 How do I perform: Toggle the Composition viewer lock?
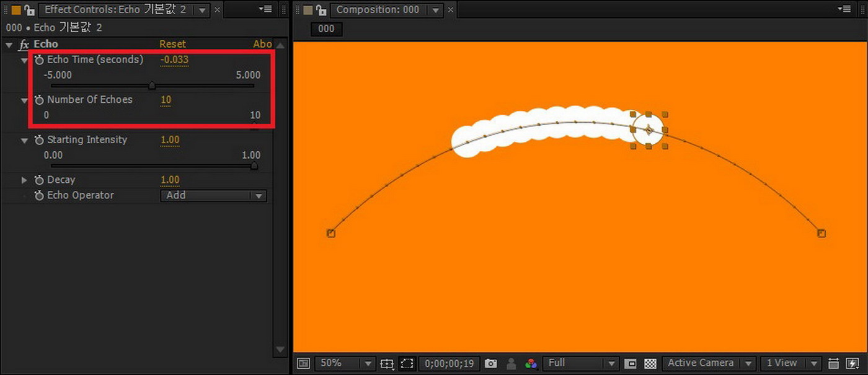click(x=321, y=10)
